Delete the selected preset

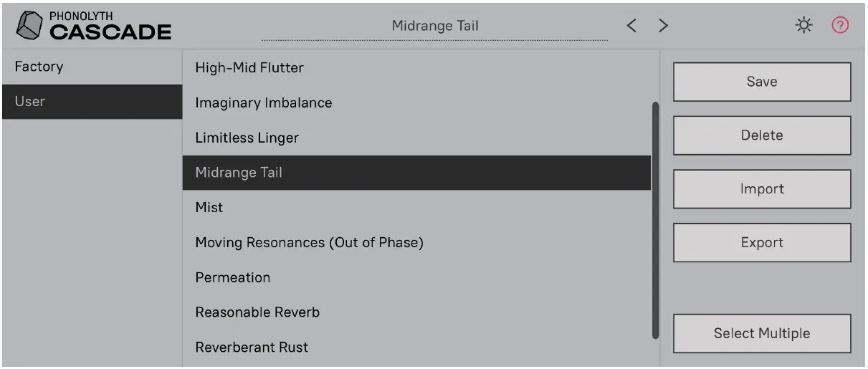point(761,135)
